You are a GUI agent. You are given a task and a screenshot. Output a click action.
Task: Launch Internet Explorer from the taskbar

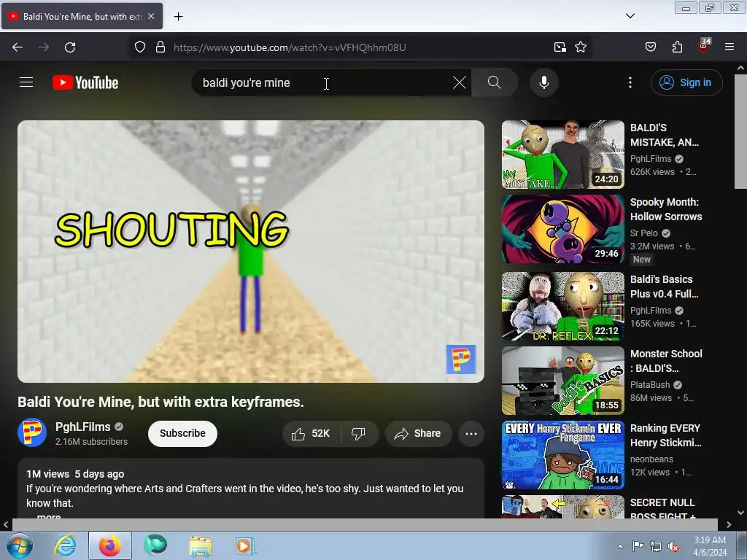[65, 545]
